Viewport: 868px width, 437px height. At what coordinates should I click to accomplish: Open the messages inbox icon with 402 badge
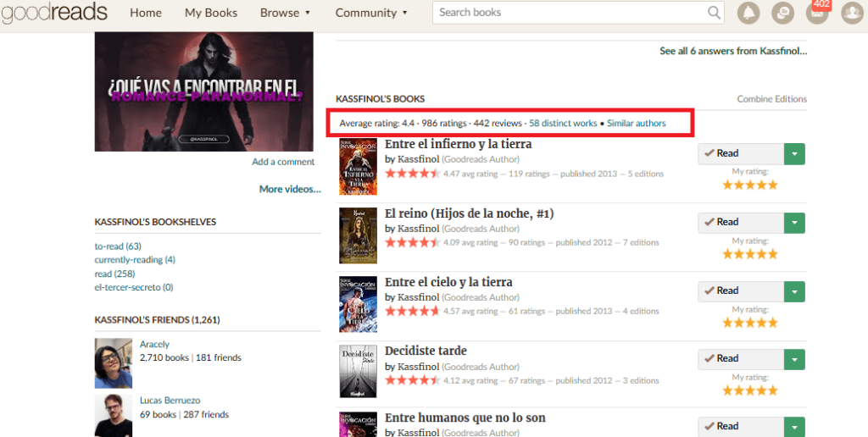click(x=816, y=13)
